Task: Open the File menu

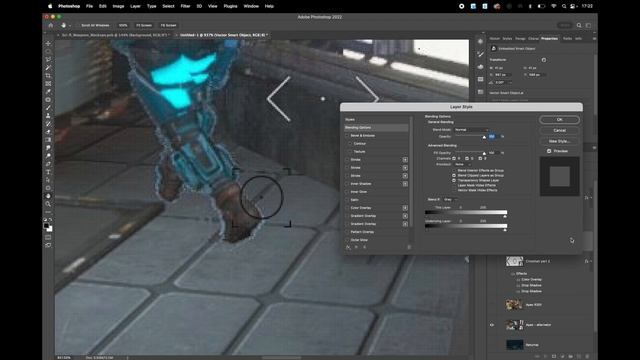Action: pos(89,6)
